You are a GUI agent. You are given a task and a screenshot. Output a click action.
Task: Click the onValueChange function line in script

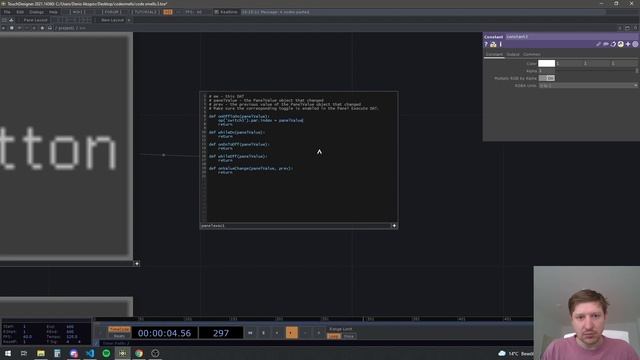[251, 168]
